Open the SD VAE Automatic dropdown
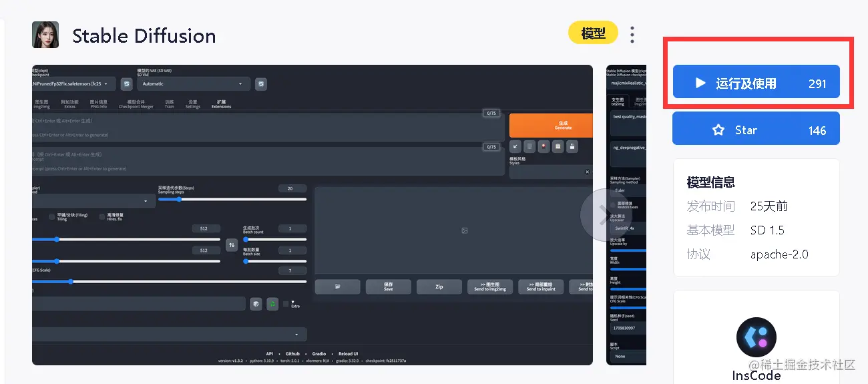 coord(194,83)
